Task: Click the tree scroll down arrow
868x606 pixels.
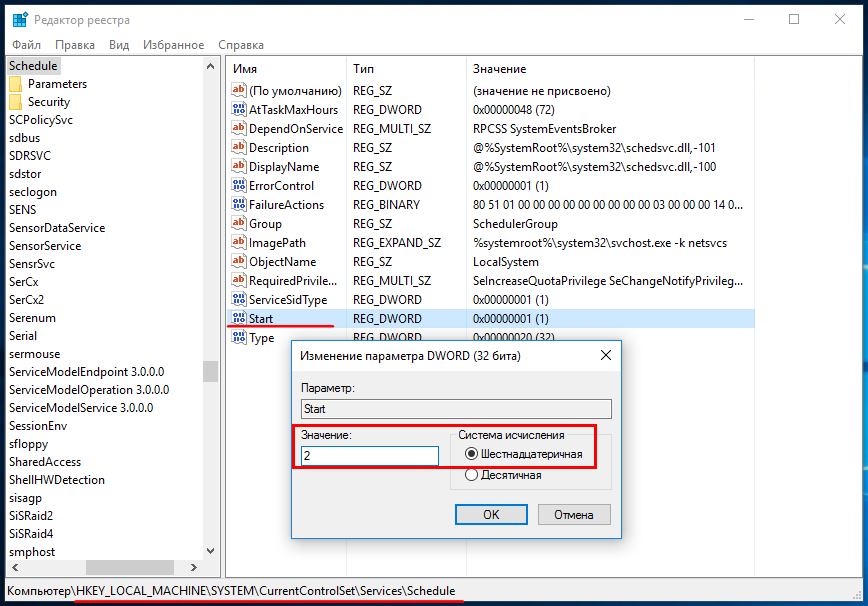Action: (210, 551)
